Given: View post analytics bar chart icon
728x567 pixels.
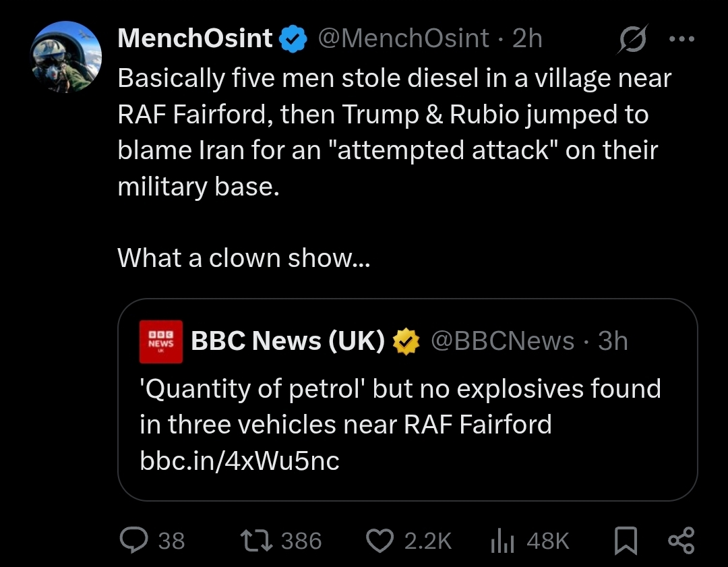Looking at the screenshot, I should coord(502,541).
